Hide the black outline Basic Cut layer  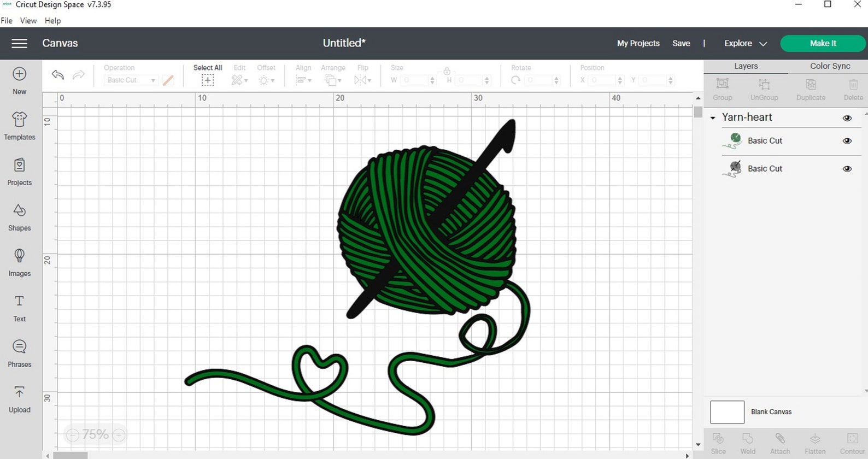click(847, 169)
